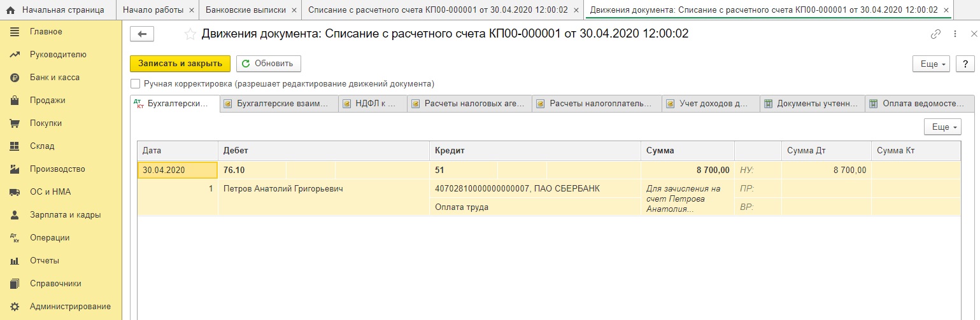Click the Обновить refresh button

click(268, 64)
